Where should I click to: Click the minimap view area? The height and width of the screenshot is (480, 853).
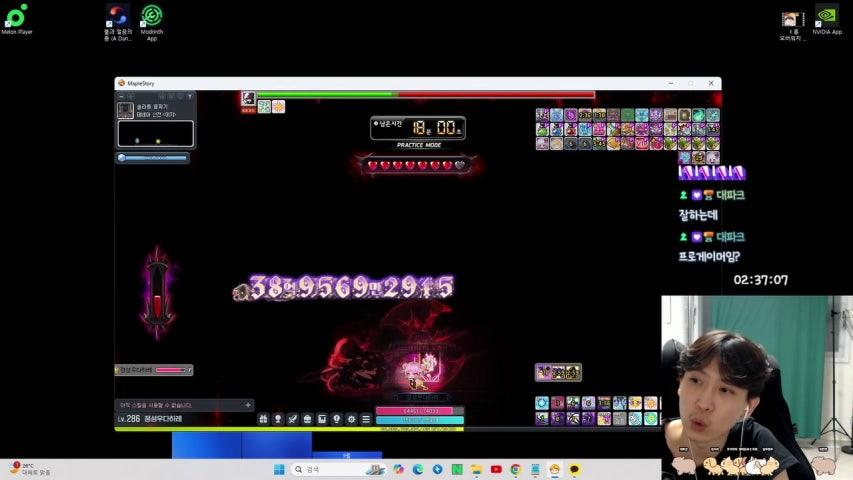[x=156, y=134]
